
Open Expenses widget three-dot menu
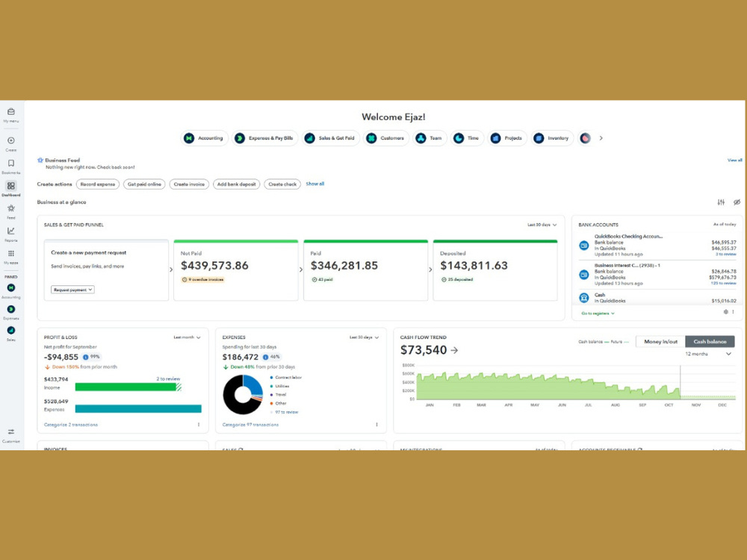coord(376,425)
